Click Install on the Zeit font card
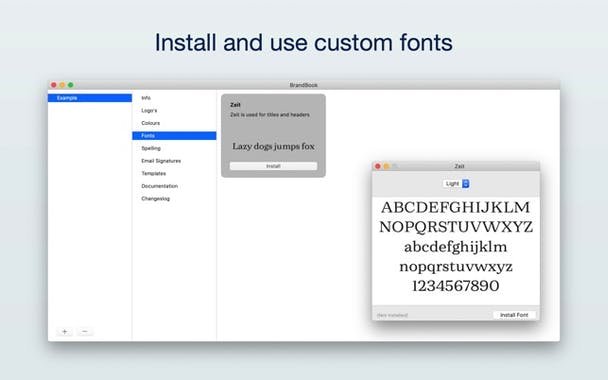 [273, 166]
